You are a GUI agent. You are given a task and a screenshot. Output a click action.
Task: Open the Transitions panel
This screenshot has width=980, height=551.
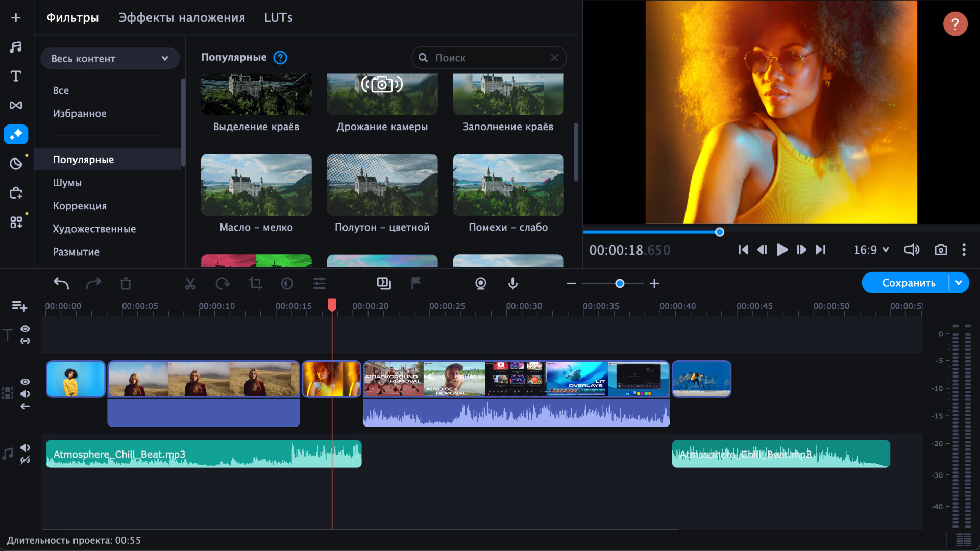point(15,105)
